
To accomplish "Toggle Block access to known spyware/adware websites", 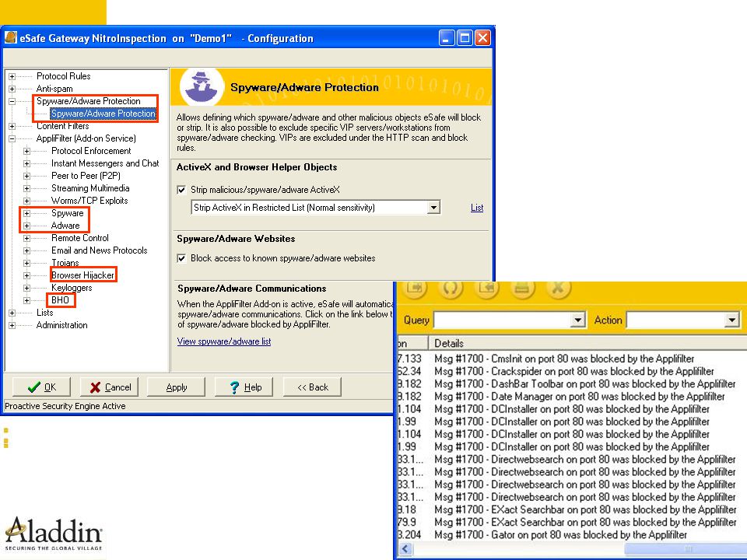I will tap(181, 258).
